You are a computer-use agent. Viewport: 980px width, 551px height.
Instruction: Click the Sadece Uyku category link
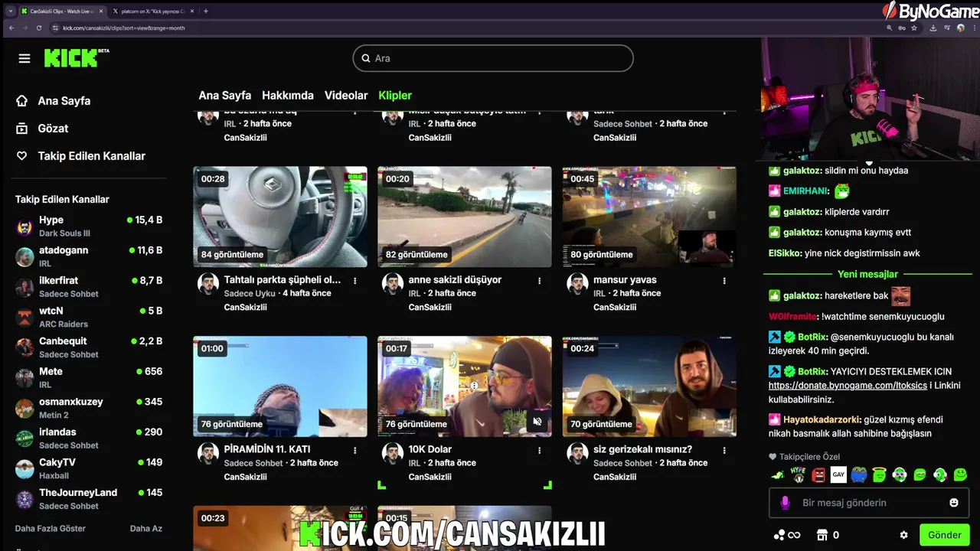pyautogui.click(x=250, y=294)
